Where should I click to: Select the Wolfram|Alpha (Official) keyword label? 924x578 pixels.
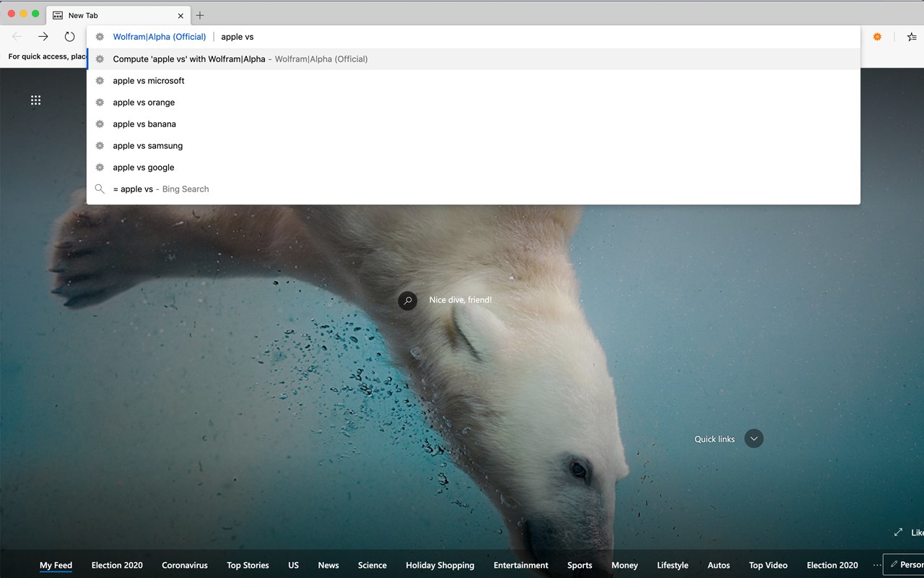click(x=160, y=37)
